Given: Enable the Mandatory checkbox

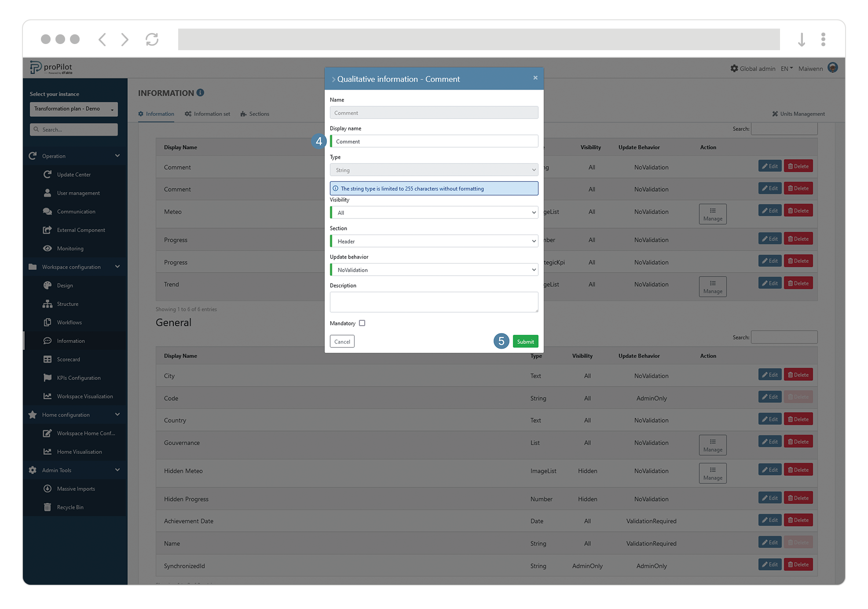Looking at the screenshot, I should (x=362, y=323).
